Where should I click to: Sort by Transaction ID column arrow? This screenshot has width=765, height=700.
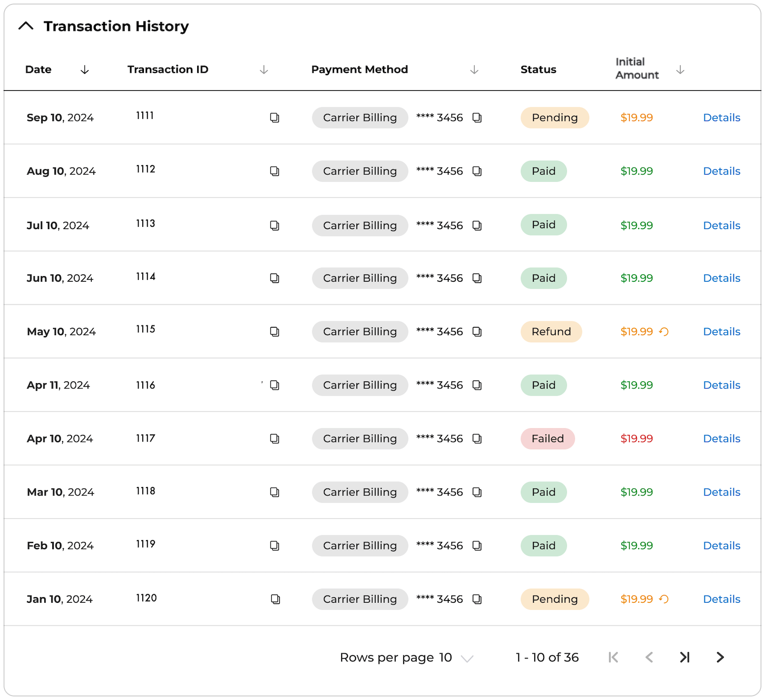[264, 70]
